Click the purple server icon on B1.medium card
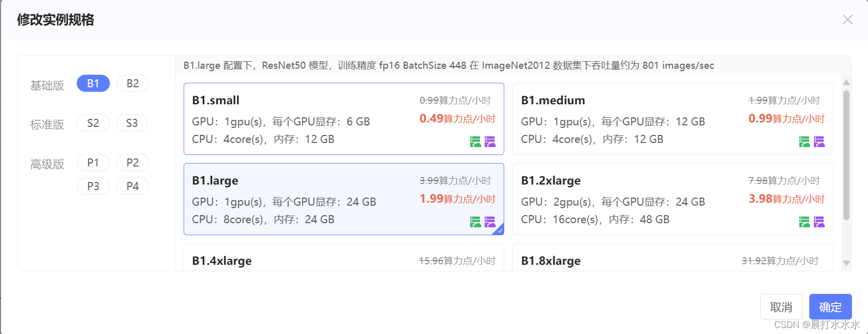This screenshot has height=334, width=868. pos(819,142)
